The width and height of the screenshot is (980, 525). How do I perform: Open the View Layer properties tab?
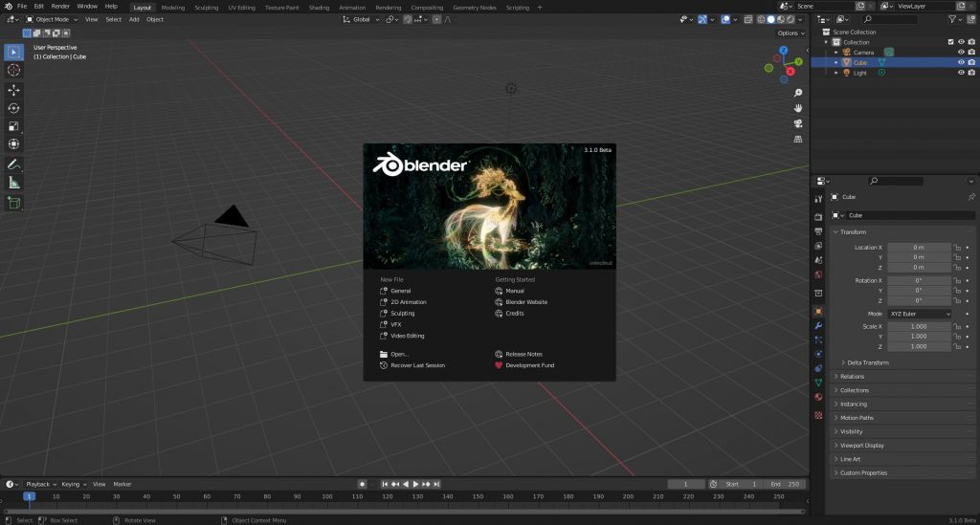pyautogui.click(x=818, y=246)
